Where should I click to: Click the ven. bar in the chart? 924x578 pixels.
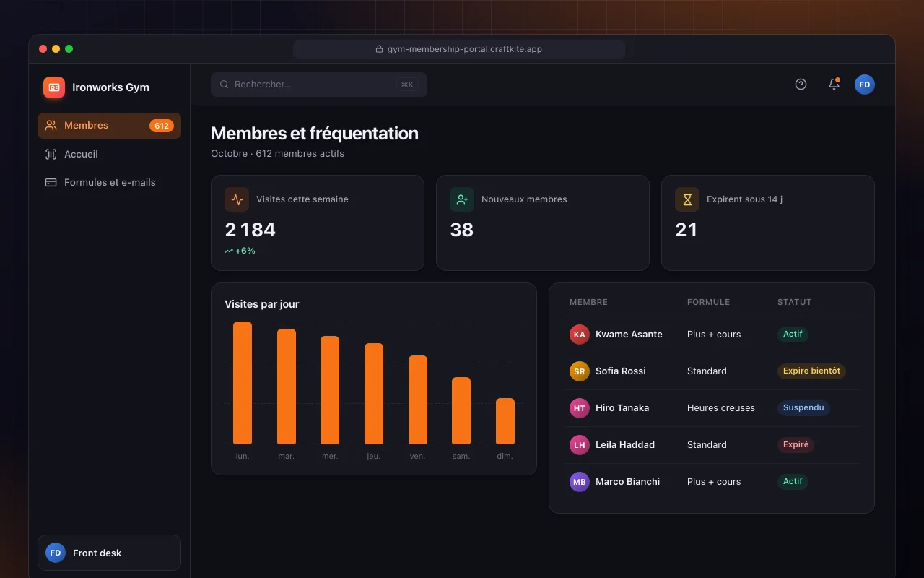[418, 400]
